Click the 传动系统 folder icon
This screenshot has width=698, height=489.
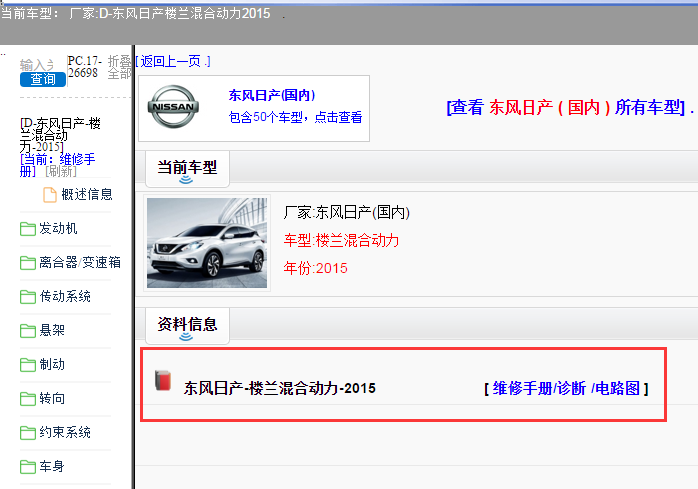click(28, 297)
